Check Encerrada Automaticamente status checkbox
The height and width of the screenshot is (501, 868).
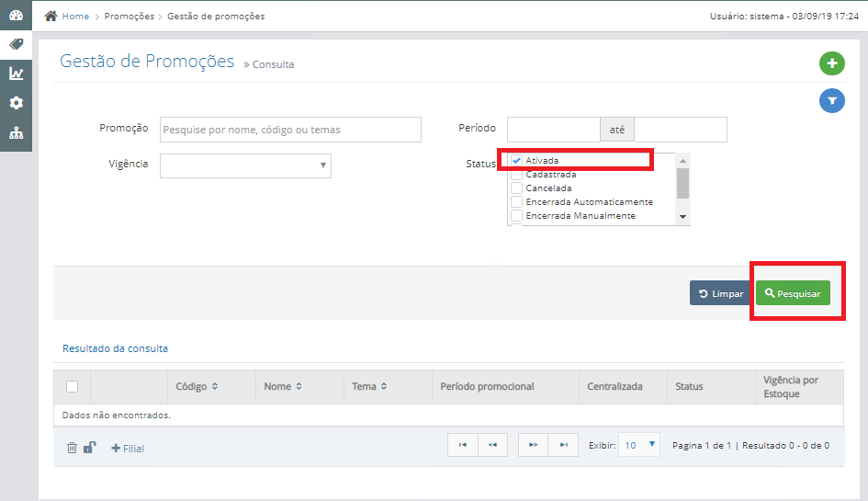pyautogui.click(x=516, y=201)
